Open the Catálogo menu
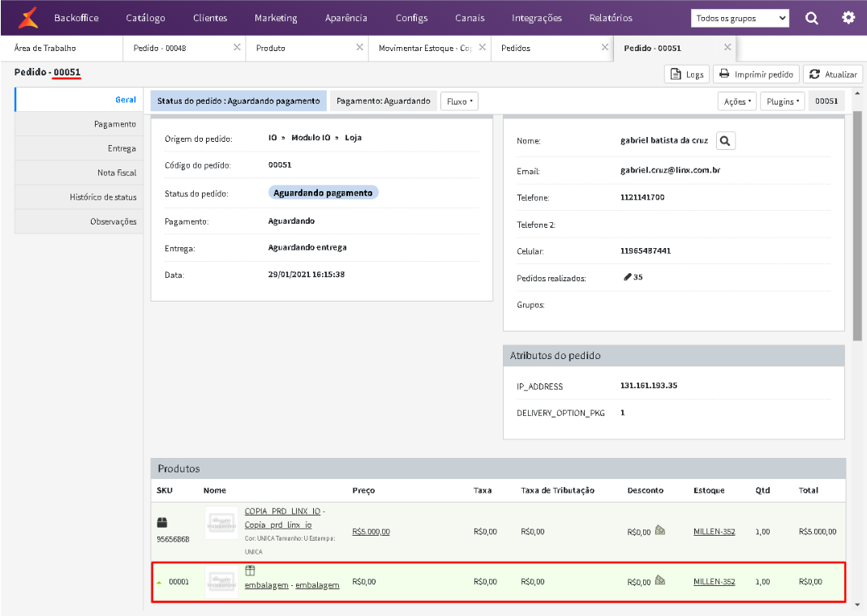Screen dimensions: 867x616 click(x=145, y=18)
